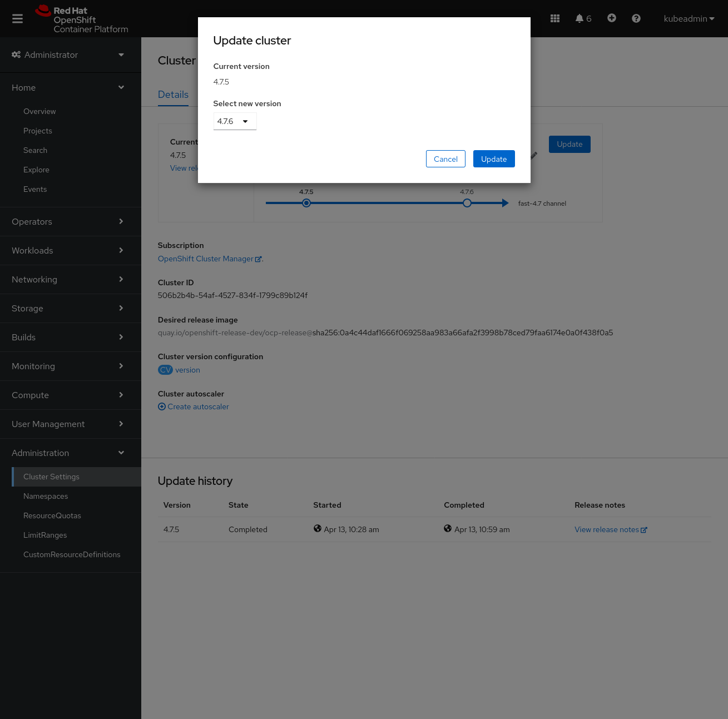Open the 4.7.6 new version dropdown

[x=235, y=121]
